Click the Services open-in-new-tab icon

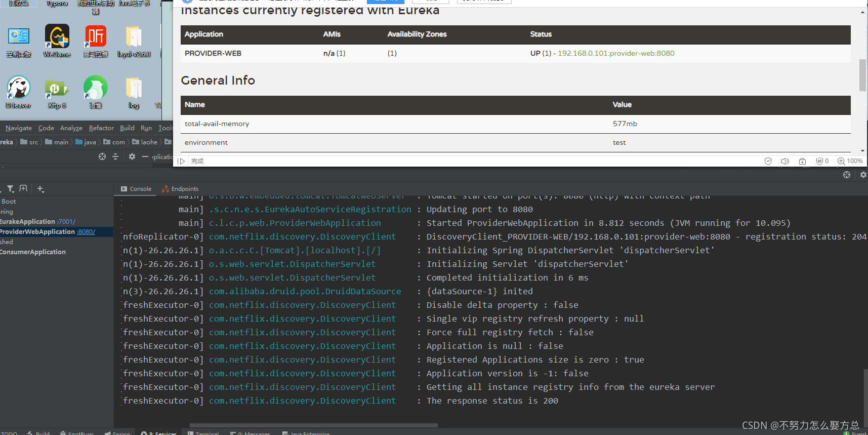pos(23,188)
